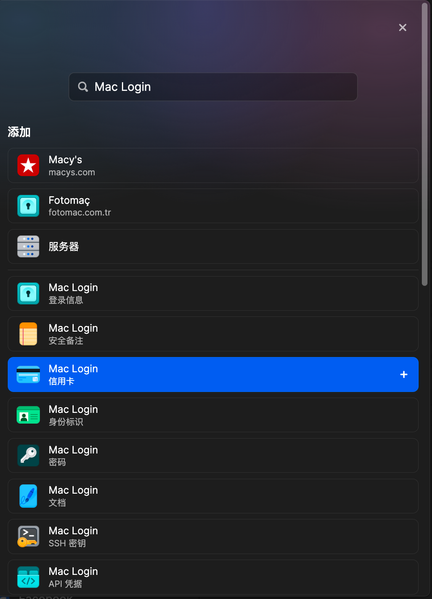
Task: Select the 文档 blue pen document icon
Action: click(28, 496)
